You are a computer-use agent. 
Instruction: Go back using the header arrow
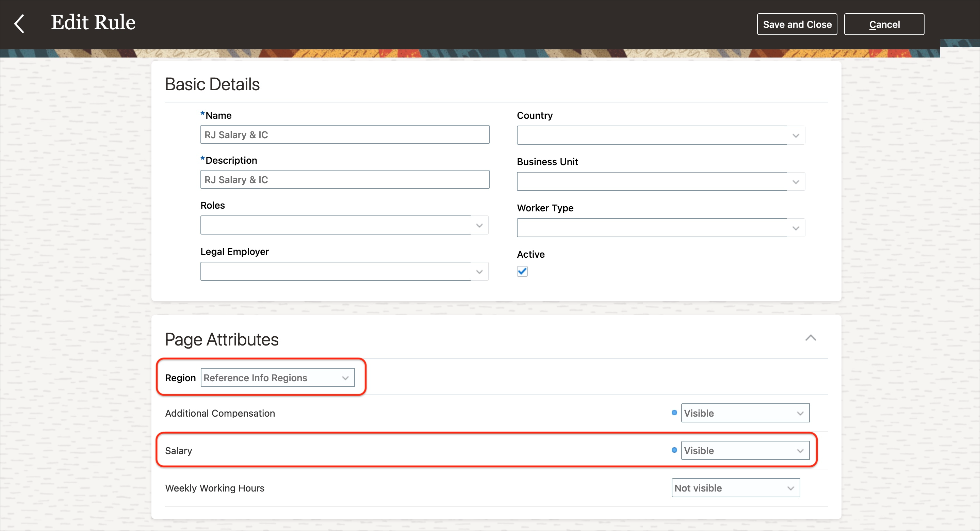[x=19, y=23]
